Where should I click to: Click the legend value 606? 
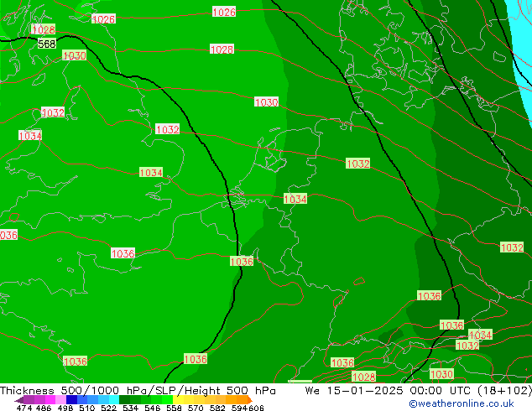point(256,408)
